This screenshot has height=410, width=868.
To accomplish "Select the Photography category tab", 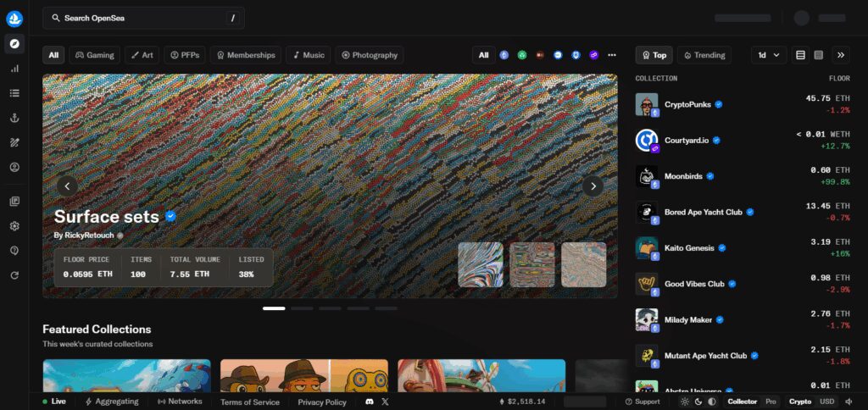I will pos(370,55).
